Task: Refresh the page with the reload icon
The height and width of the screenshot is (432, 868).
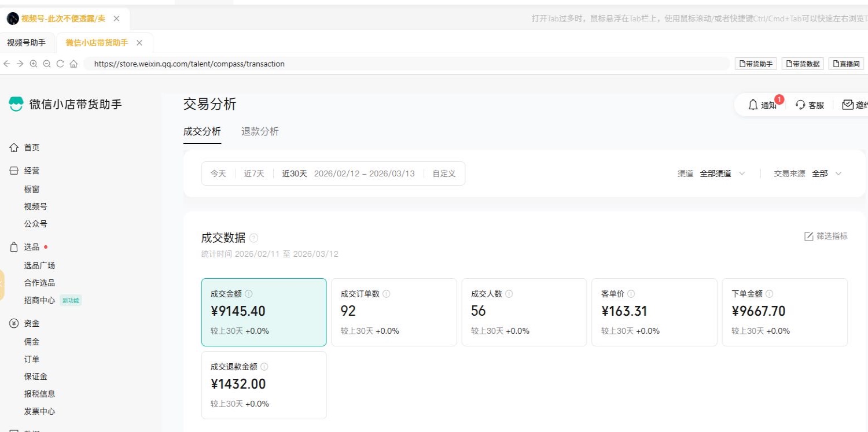Action: click(x=60, y=64)
